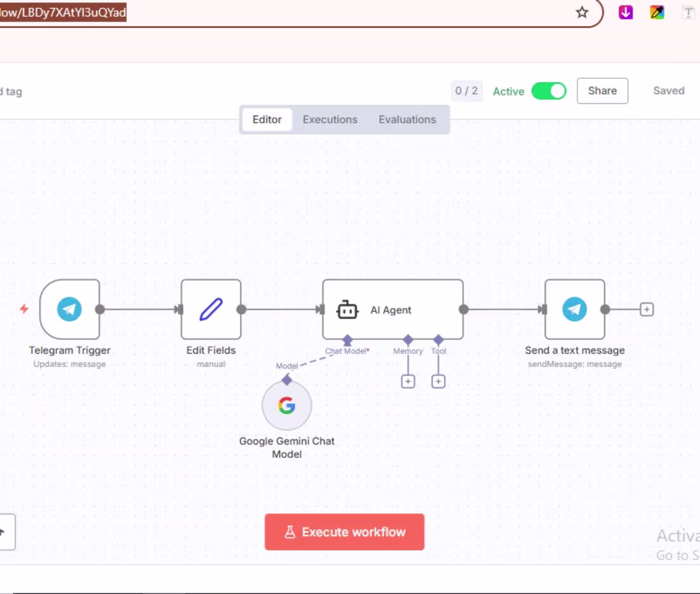Select the Edit Fields pencil node

click(211, 309)
